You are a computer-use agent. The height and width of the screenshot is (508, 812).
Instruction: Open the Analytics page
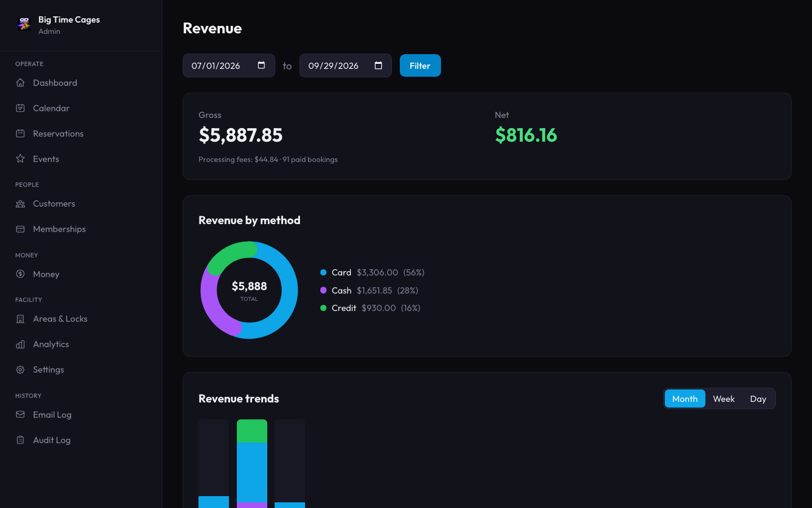(x=81, y=344)
